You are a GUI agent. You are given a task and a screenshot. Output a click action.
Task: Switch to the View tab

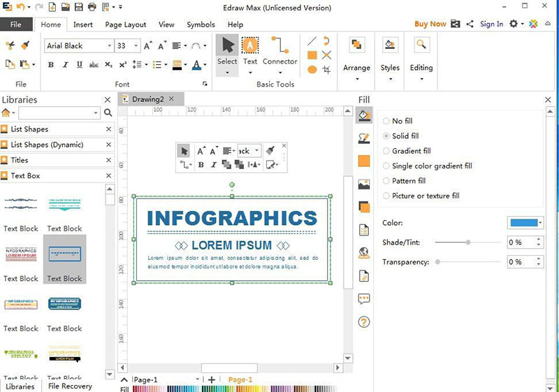point(166,24)
